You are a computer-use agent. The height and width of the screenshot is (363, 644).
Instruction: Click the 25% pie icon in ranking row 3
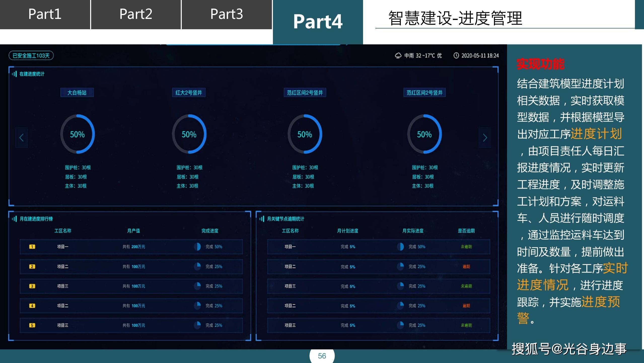coord(197,286)
